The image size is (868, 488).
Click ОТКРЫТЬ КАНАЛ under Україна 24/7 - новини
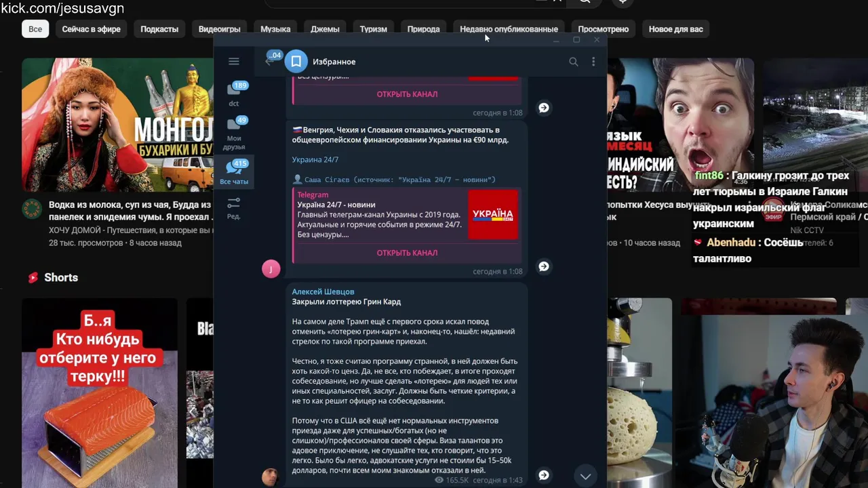(407, 253)
